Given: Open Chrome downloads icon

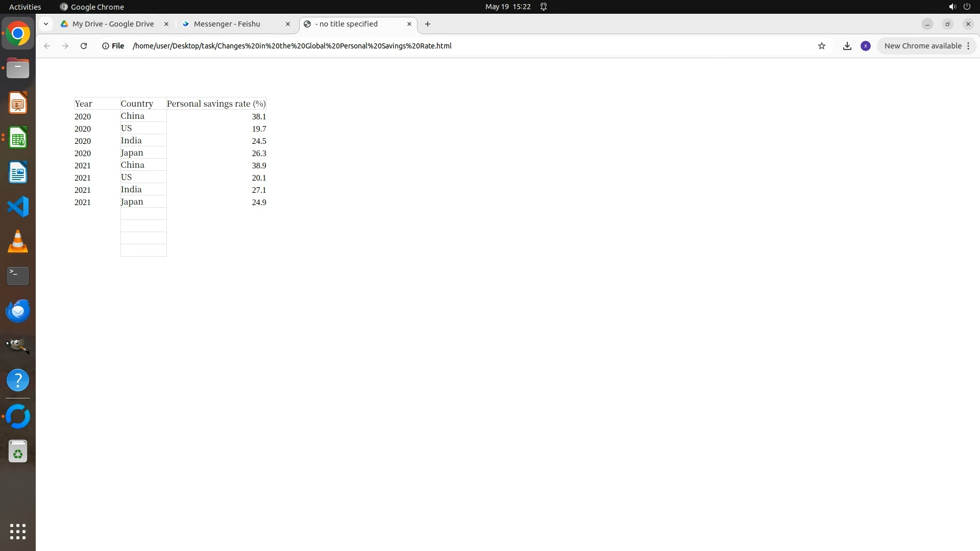Looking at the screenshot, I should pyautogui.click(x=847, y=46).
